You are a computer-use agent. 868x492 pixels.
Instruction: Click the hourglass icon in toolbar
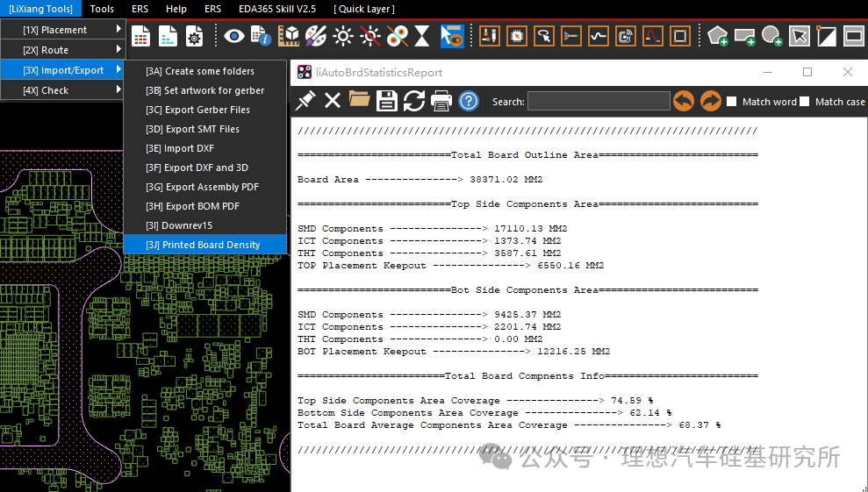coord(422,37)
